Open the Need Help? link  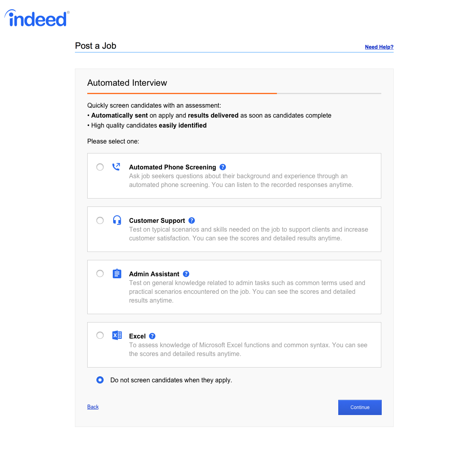click(379, 47)
